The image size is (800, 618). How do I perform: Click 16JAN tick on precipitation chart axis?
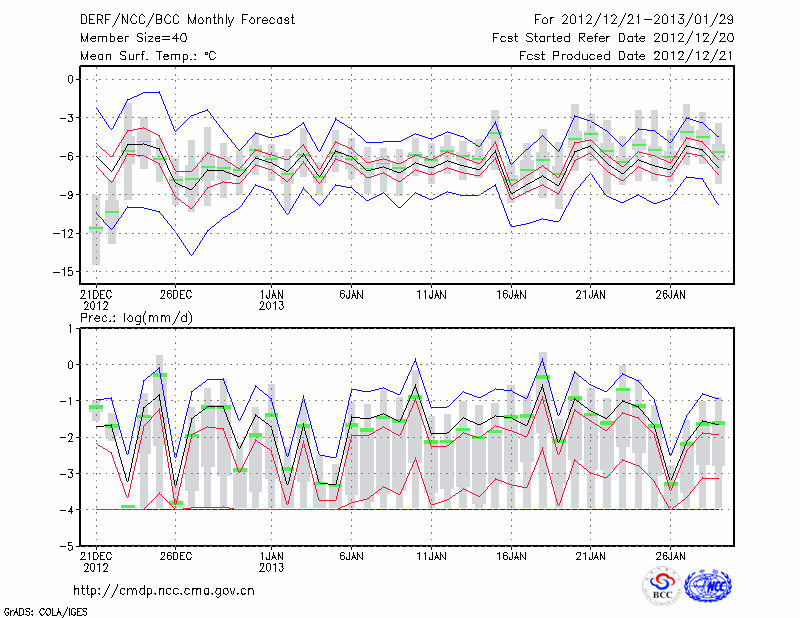pyautogui.click(x=511, y=555)
